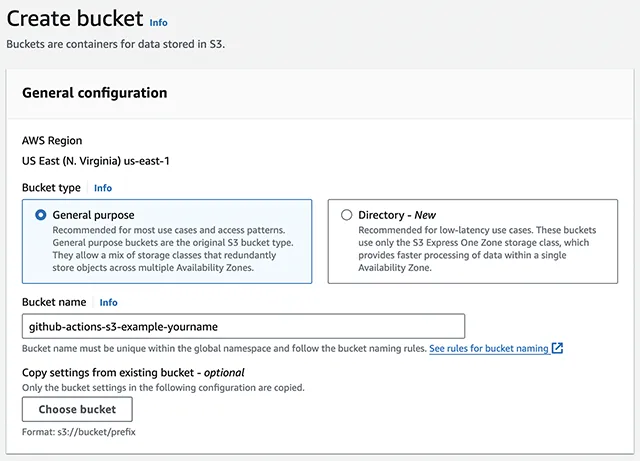
Task: Click the Info link next to Create bucket
Action: point(158,22)
